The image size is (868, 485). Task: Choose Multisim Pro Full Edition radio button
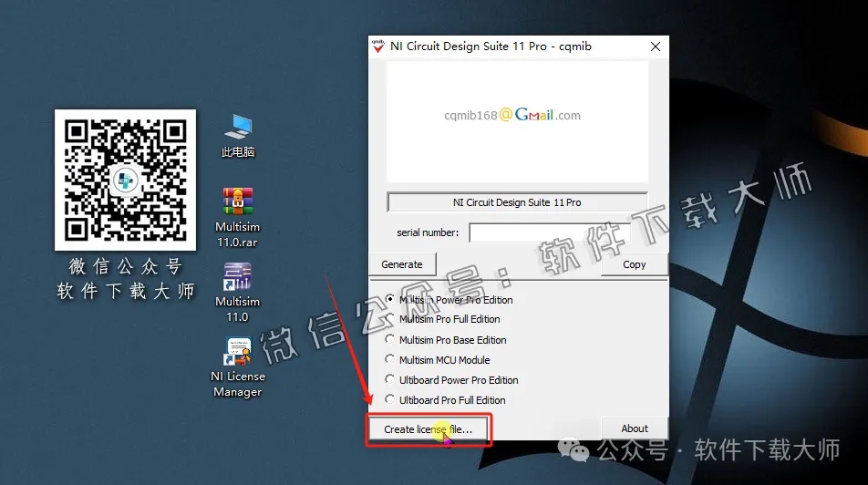click(391, 319)
